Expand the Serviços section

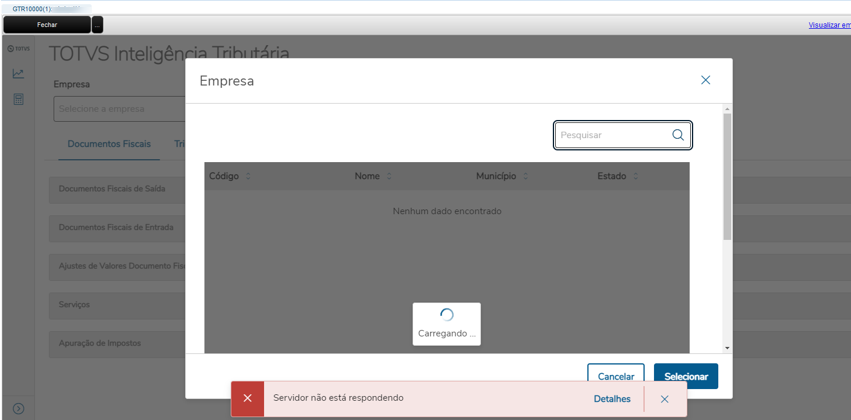(117, 304)
